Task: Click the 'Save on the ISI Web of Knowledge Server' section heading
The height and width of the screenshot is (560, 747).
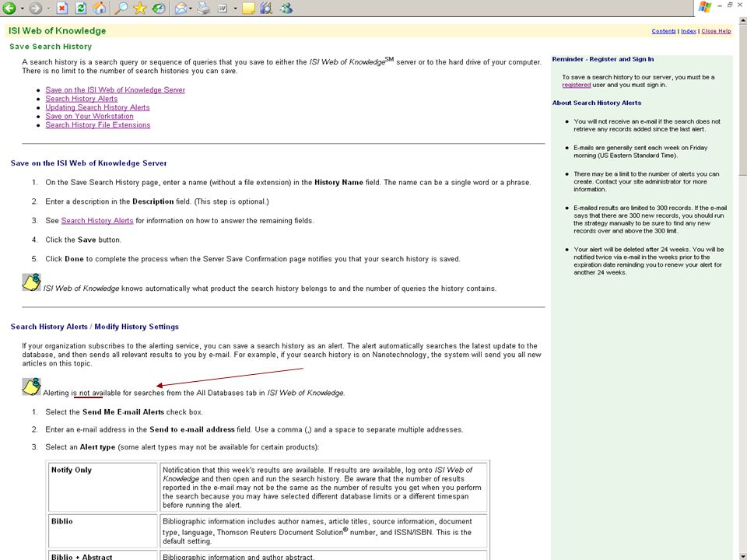Action: [x=89, y=163]
